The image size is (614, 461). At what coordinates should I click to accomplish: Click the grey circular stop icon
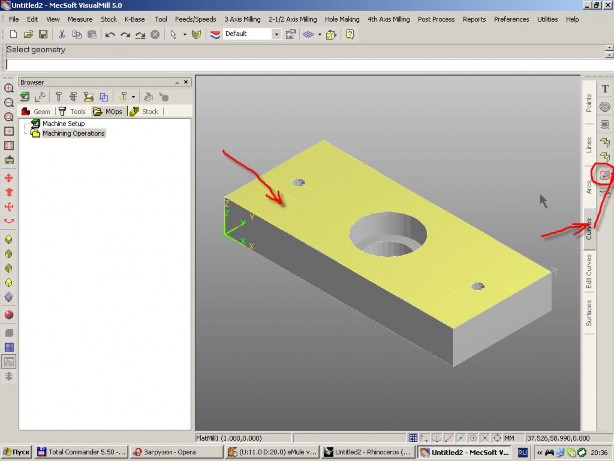click(x=155, y=34)
